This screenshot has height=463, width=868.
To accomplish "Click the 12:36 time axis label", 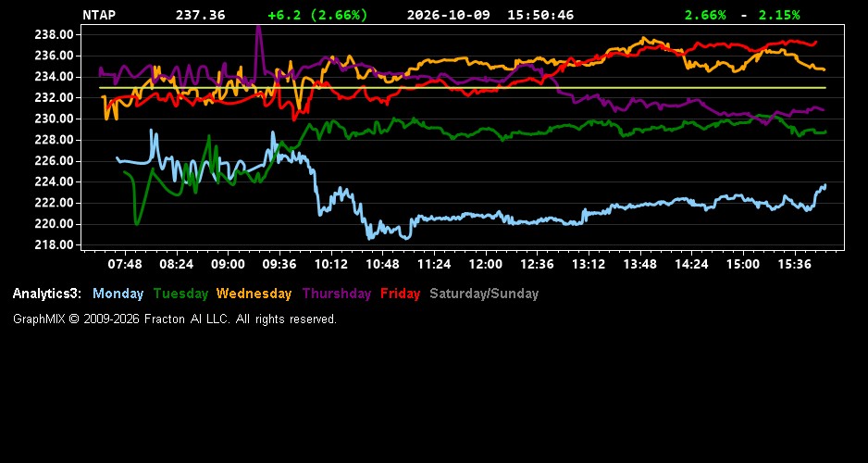I will click(537, 264).
